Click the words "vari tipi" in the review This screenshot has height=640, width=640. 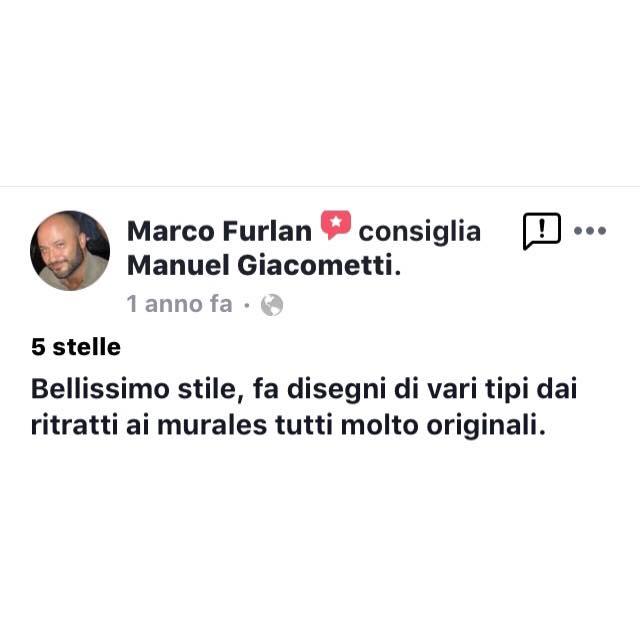(477, 391)
